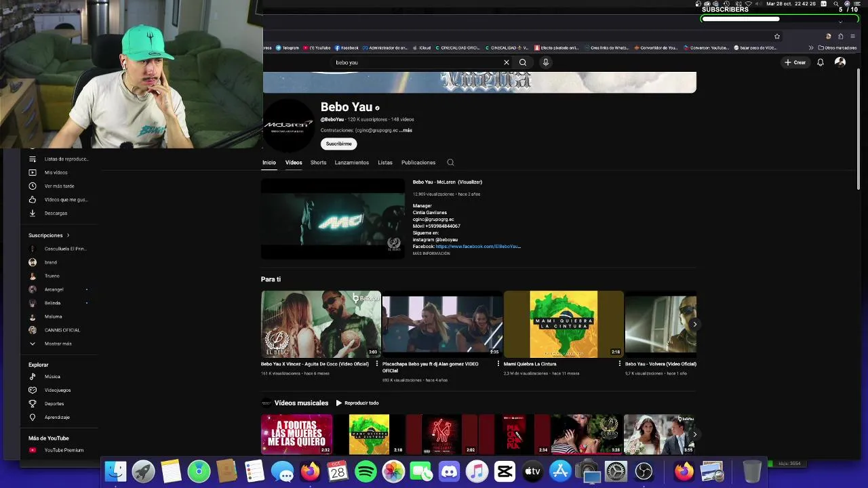Image resolution: width=868 pixels, height=488 pixels.
Task: Open options menu for Aguita De Coco video
Action: 377,364
